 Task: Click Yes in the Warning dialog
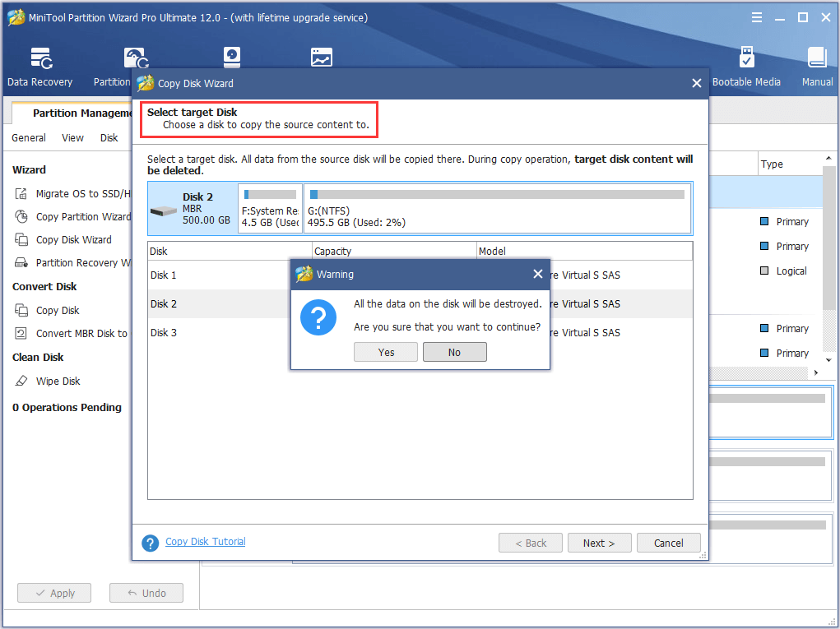tap(386, 352)
